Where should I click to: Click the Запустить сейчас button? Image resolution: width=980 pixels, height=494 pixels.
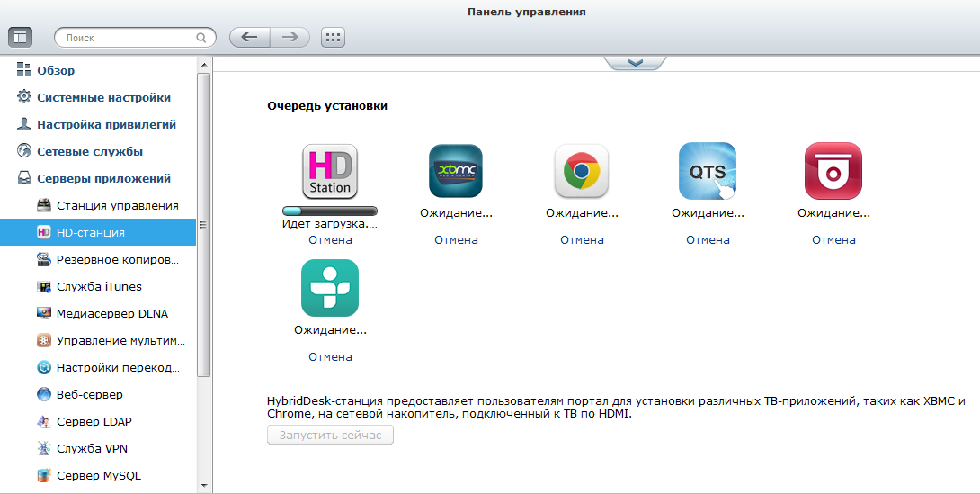[x=330, y=435]
